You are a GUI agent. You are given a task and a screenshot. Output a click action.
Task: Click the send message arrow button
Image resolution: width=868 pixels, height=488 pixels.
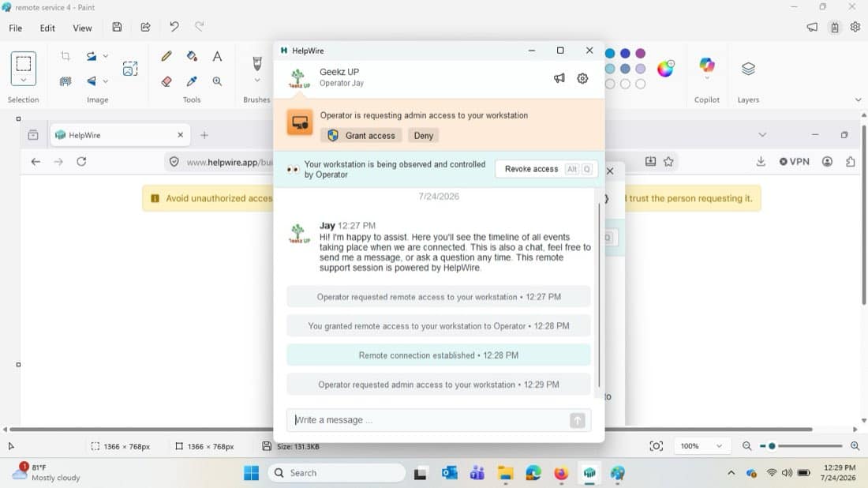[577, 420]
